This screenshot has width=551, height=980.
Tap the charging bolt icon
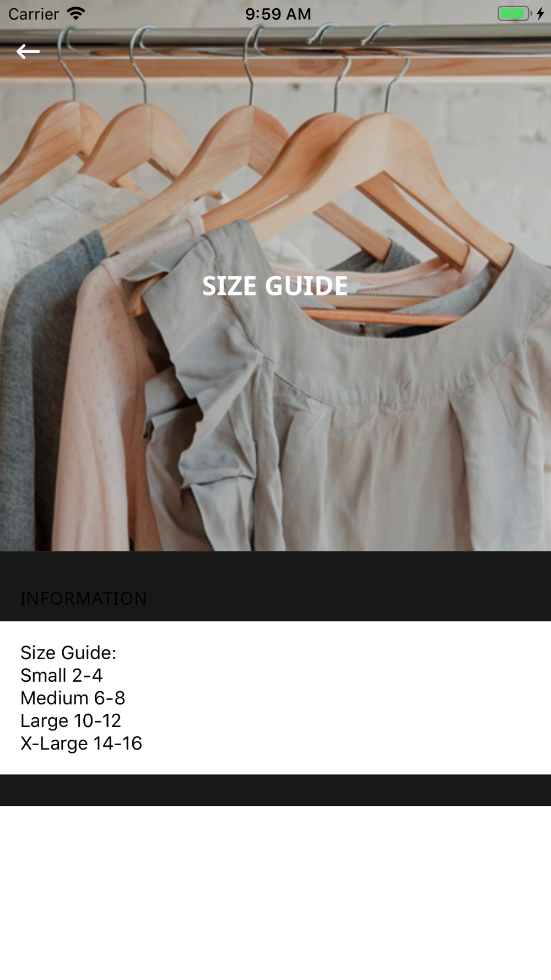point(541,13)
